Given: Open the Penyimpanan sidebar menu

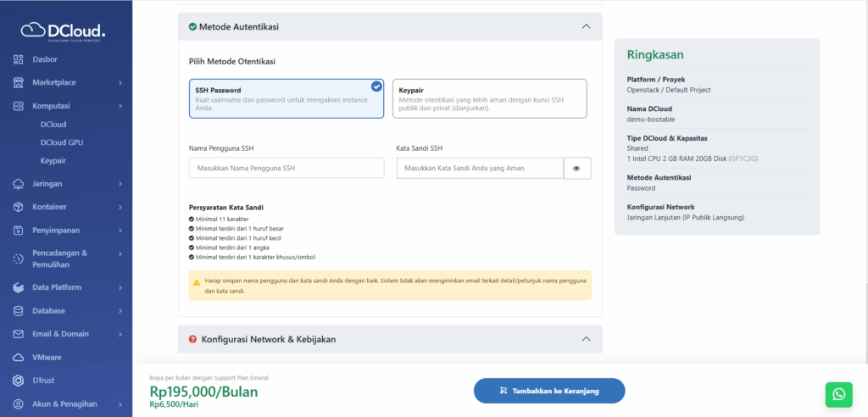Looking at the screenshot, I should click(x=66, y=230).
